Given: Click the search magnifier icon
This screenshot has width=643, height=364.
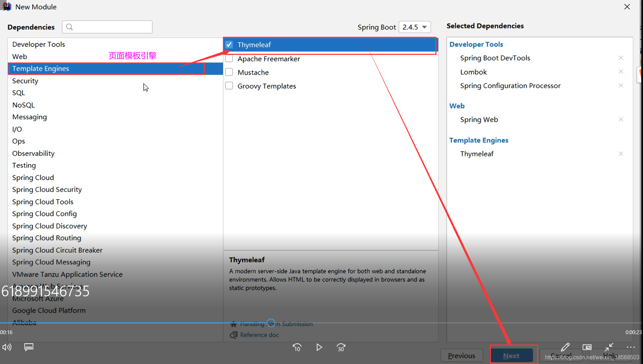Looking at the screenshot, I should (x=69, y=27).
